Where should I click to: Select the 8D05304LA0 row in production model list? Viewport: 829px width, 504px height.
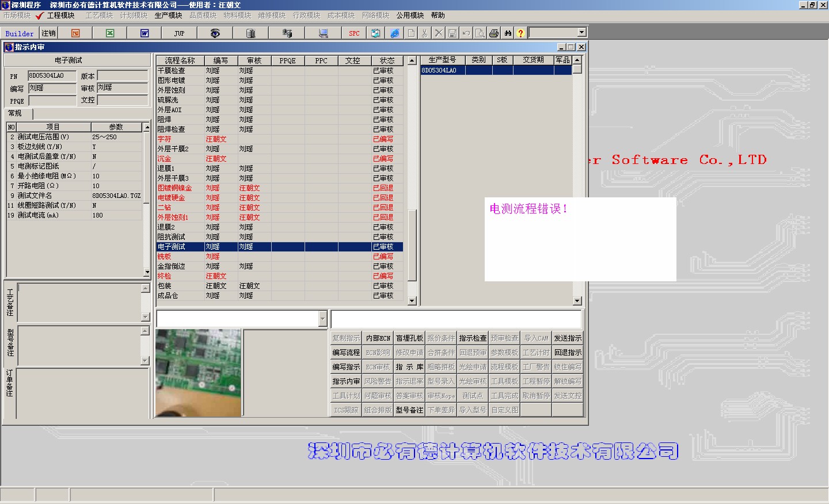pyautogui.click(x=496, y=70)
